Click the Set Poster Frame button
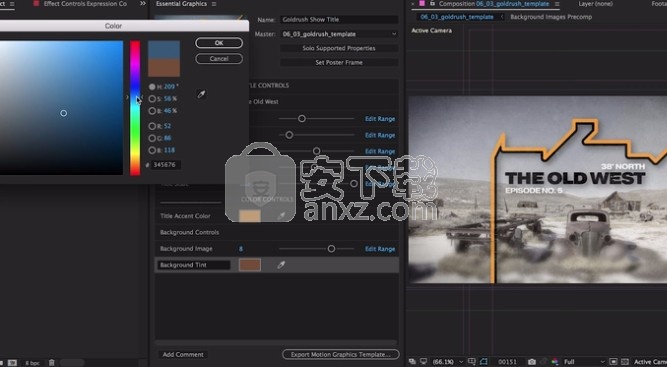This screenshot has width=667, height=367. [x=339, y=62]
